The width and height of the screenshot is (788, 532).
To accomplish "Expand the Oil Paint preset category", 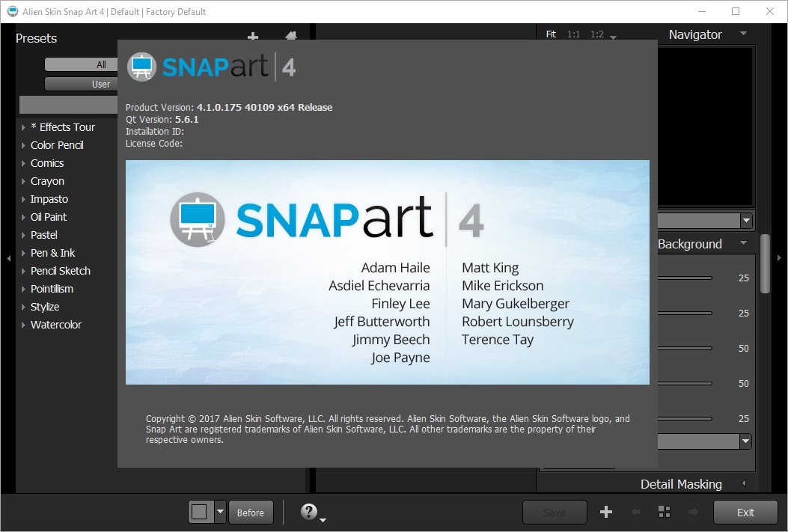I will (49, 217).
